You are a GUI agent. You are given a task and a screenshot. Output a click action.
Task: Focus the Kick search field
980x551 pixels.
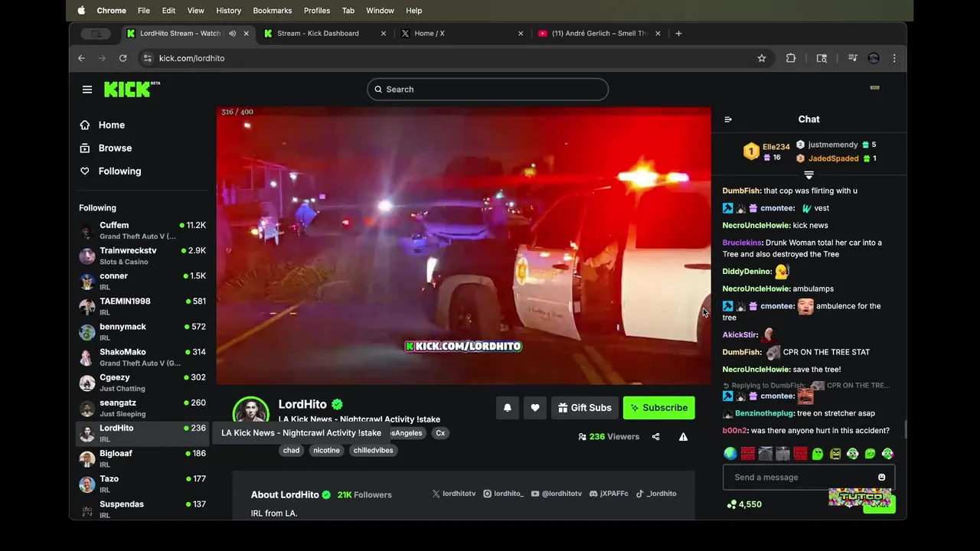tap(488, 90)
